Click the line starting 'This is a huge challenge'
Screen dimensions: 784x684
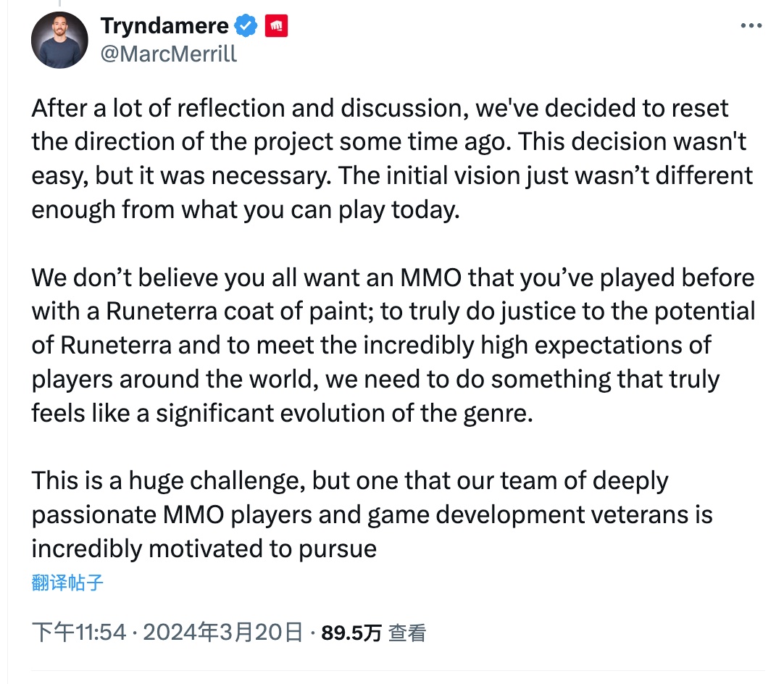(350, 481)
